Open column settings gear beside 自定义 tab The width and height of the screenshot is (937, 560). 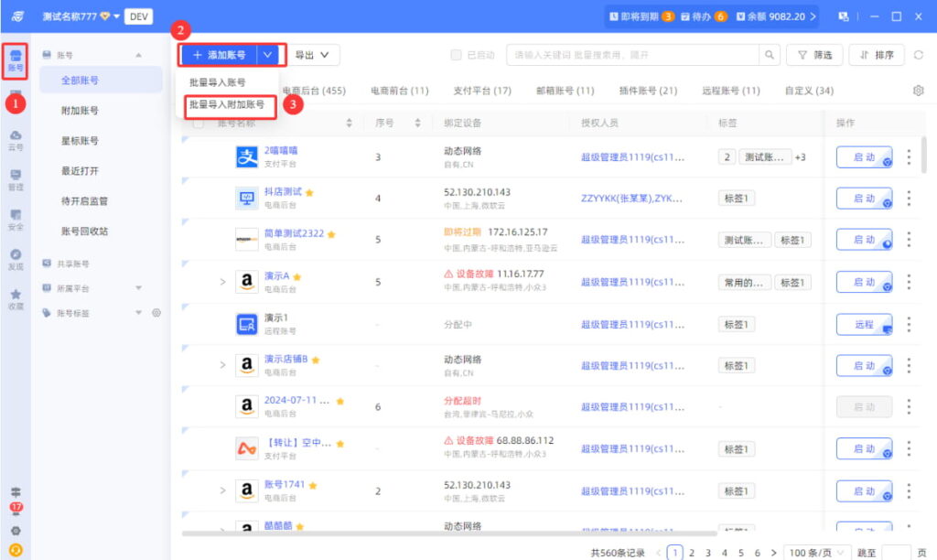pyautogui.click(x=917, y=90)
